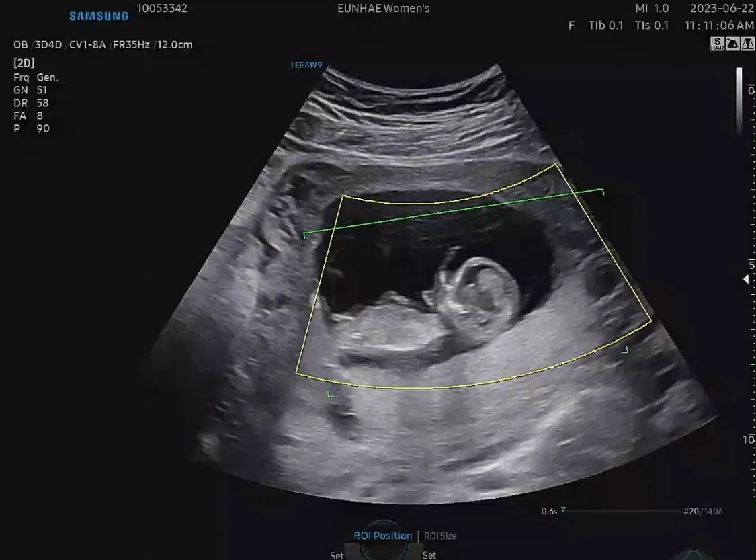The width and height of the screenshot is (756, 560).
Task: Click the [2D] mode label
Action: (x=24, y=63)
